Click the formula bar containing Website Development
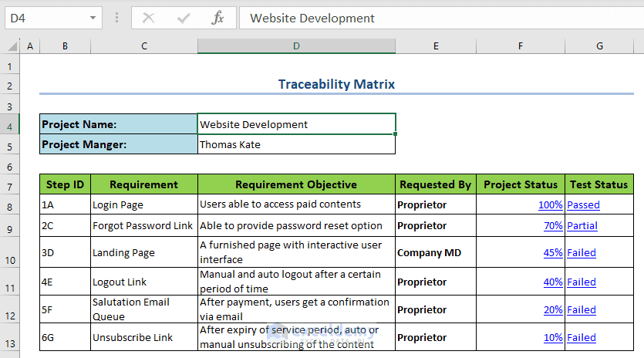Screen dimensions: 644x358 pos(441,18)
